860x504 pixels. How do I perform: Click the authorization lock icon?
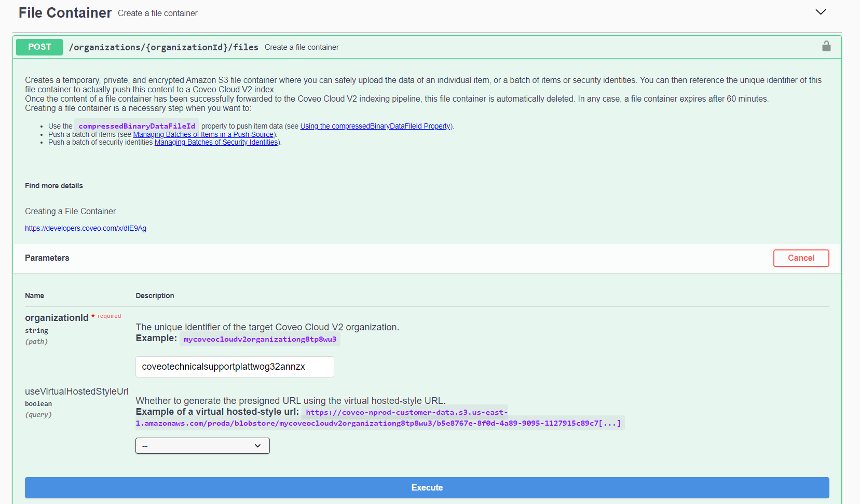[x=826, y=47]
